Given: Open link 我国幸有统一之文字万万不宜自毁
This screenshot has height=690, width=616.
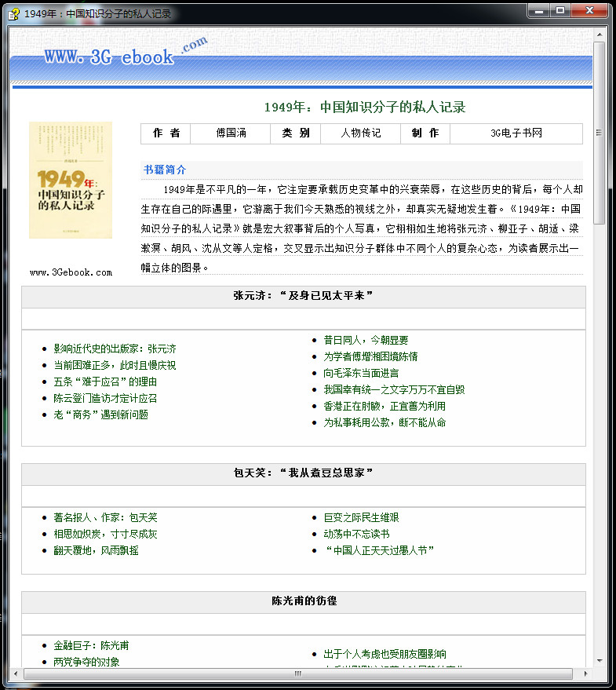Looking at the screenshot, I should (394, 389).
